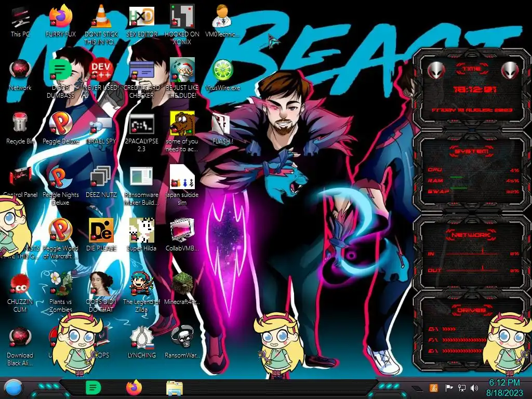
Task: Click the RAM usage bar in the widget
Action: [x=456, y=177]
